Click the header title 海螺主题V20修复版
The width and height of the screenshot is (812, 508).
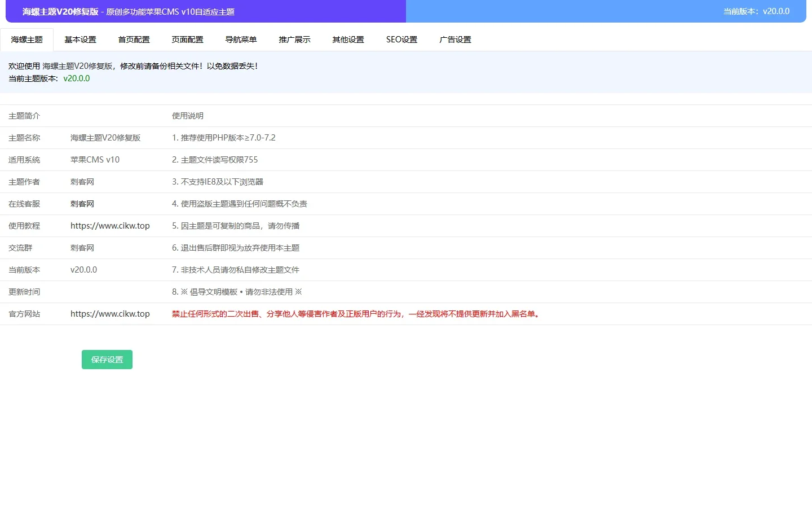(60, 11)
